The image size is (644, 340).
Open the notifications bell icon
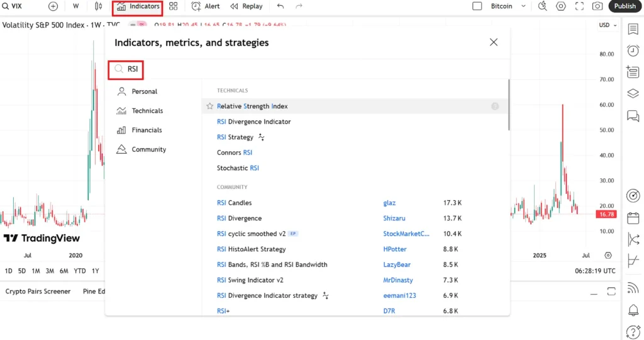633,310
